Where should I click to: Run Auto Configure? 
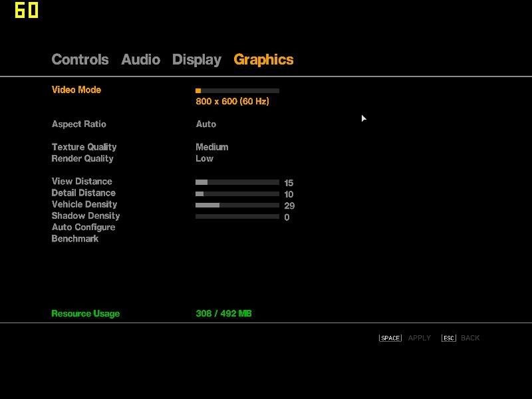point(84,227)
